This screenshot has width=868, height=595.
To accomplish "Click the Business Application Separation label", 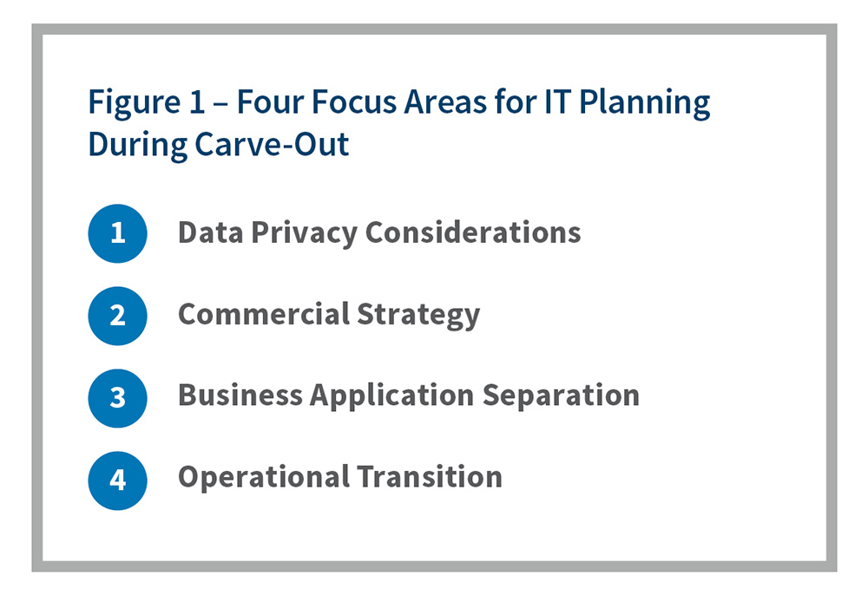I will pos(408,396).
